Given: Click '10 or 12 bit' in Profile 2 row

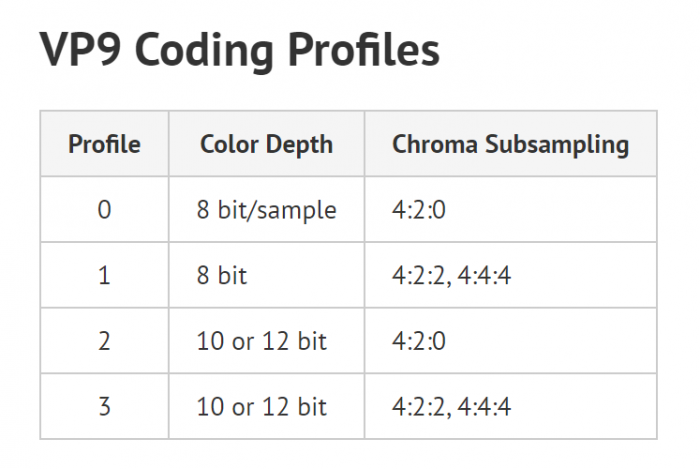Looking at the screenshot, I should [262, 341].
